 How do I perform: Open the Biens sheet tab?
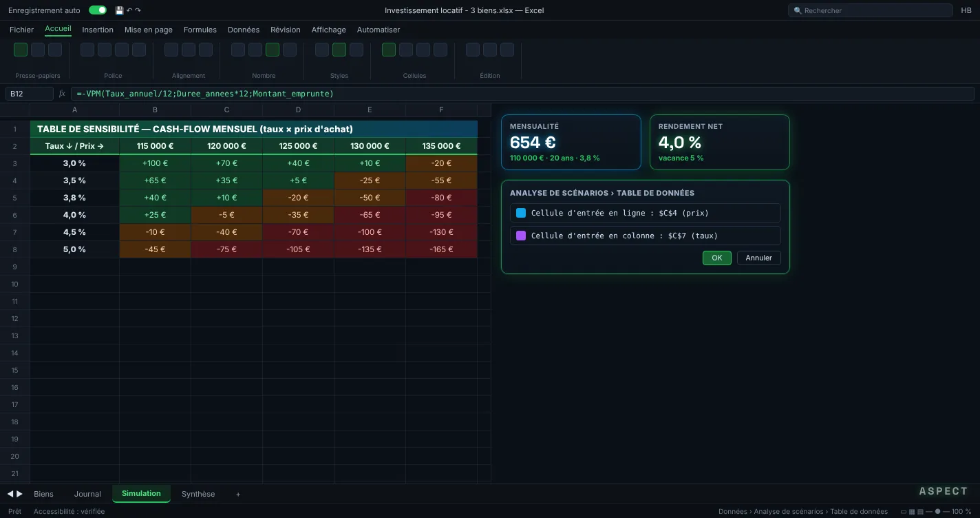tap(43, 494)
